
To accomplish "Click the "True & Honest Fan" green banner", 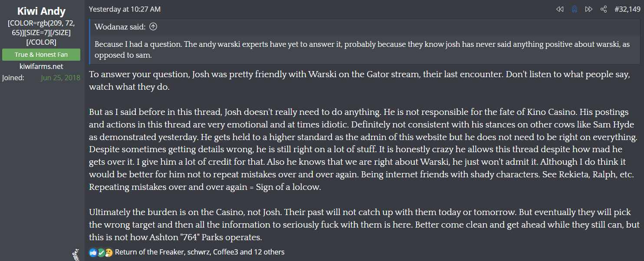I will click(x=41, y=55).
